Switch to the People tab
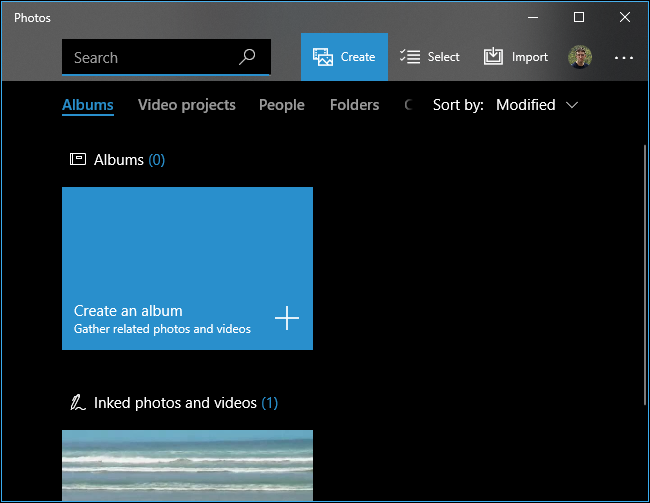 coord(281,105)
